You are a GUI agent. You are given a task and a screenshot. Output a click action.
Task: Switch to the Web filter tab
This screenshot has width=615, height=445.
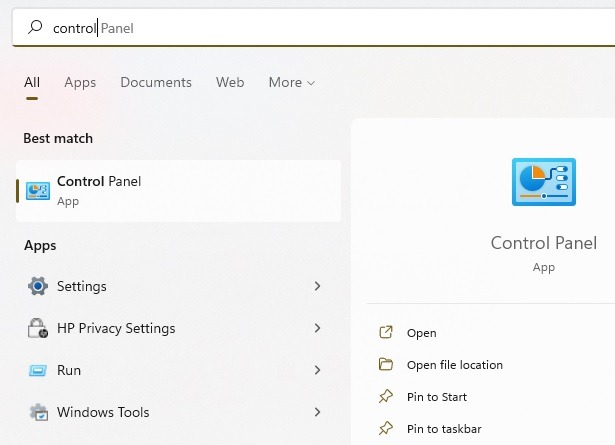click(230, 82)
